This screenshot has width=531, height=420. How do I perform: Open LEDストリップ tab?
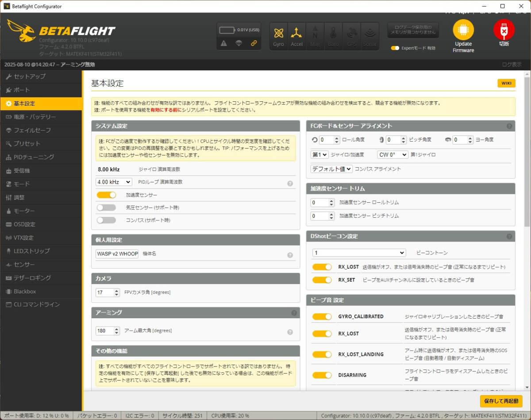pyautogui.click(x=41, y=251)
